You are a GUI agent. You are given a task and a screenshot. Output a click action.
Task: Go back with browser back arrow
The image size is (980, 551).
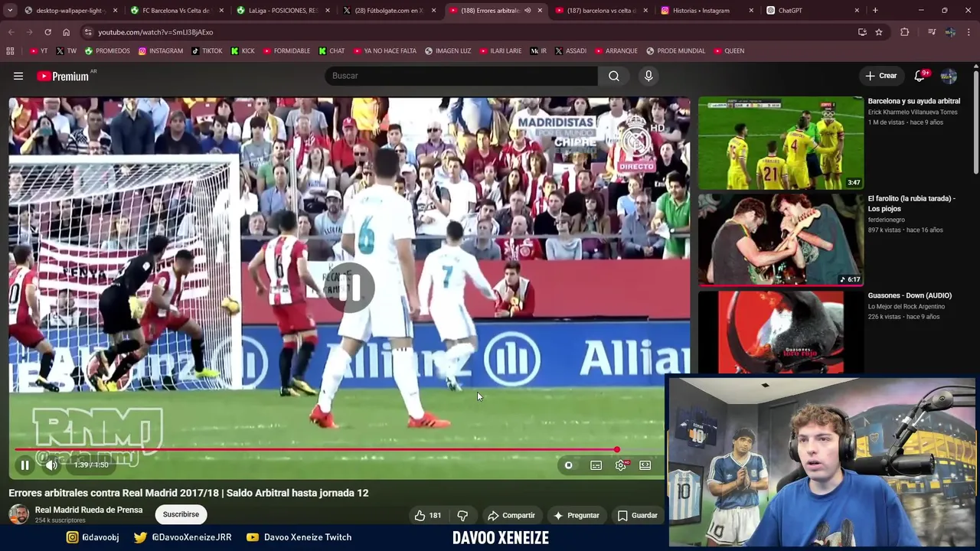tap(11, 32)
